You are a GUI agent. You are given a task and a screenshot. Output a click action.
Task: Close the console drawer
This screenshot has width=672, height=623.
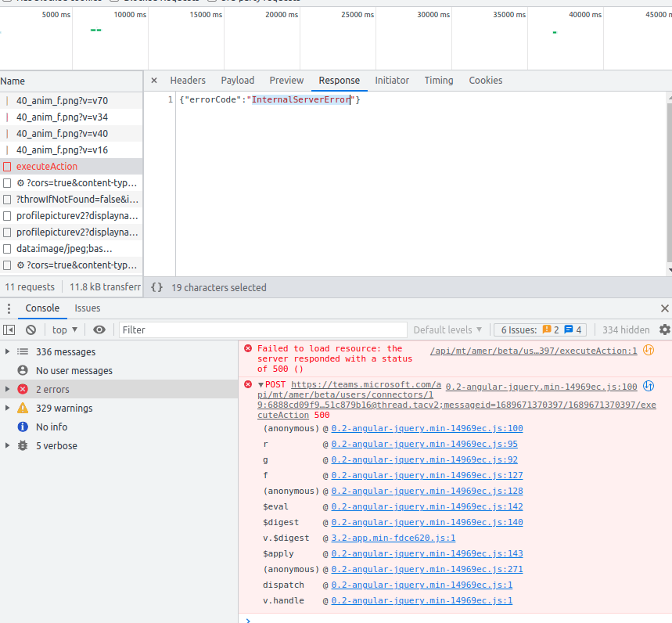[x=665, y=308]
